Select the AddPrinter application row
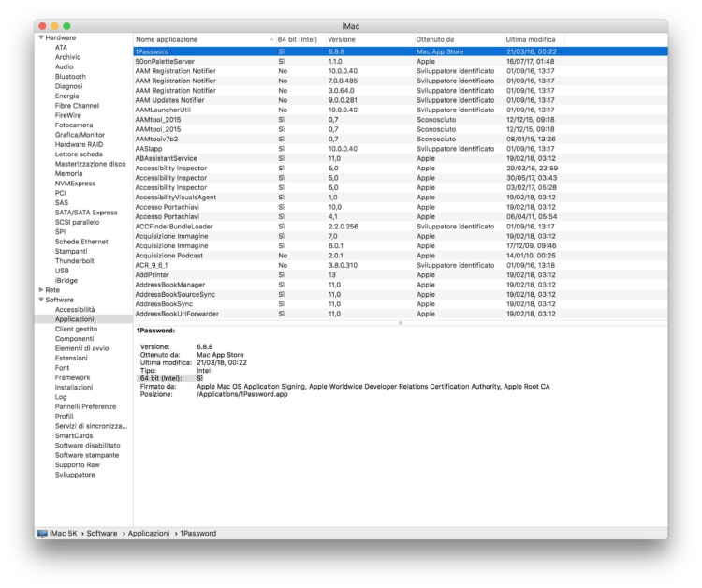Screen dimensions: 702x588 401,275
